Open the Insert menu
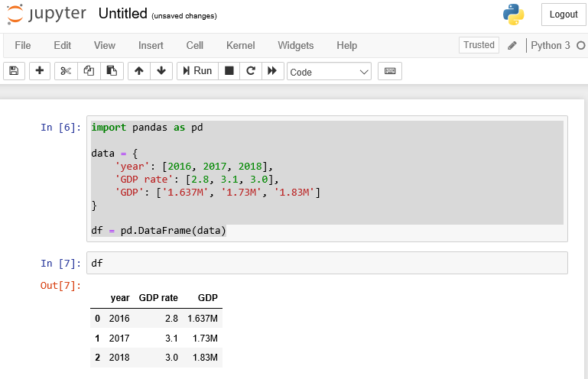 tap(151, 45)
